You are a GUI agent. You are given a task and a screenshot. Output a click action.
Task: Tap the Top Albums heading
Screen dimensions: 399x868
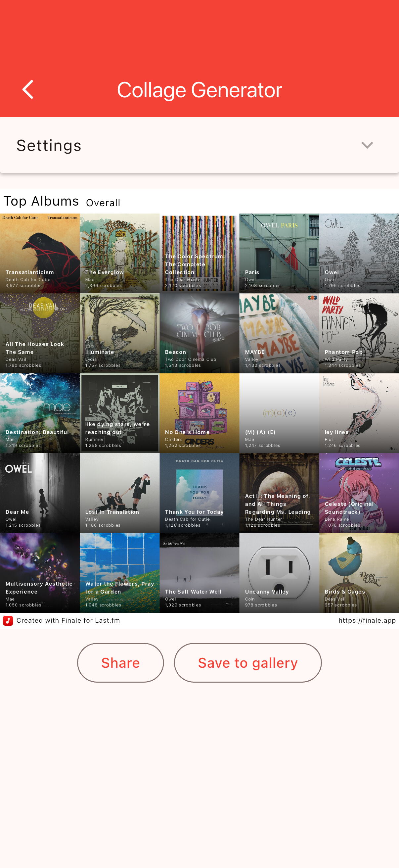point(41,201)
